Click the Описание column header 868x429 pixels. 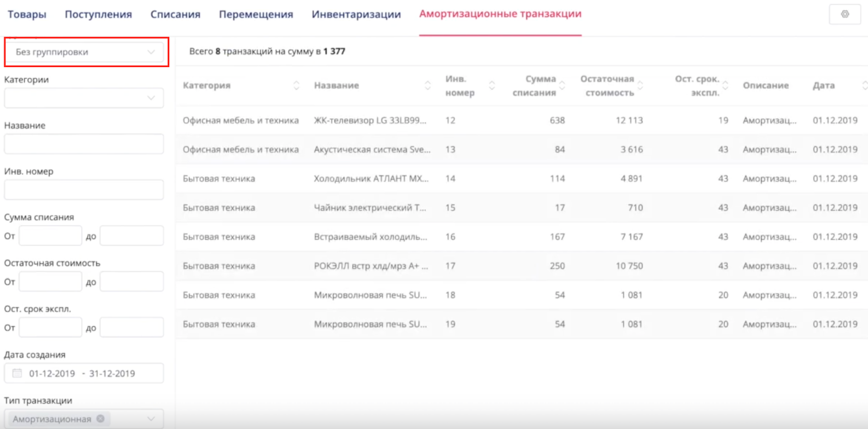tap(765, 86)
